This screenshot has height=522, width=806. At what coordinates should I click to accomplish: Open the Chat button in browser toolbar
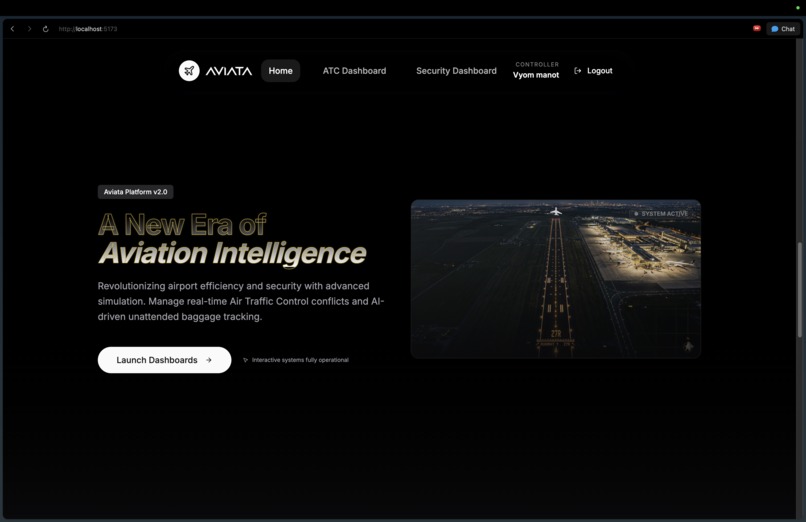(783, 29)
